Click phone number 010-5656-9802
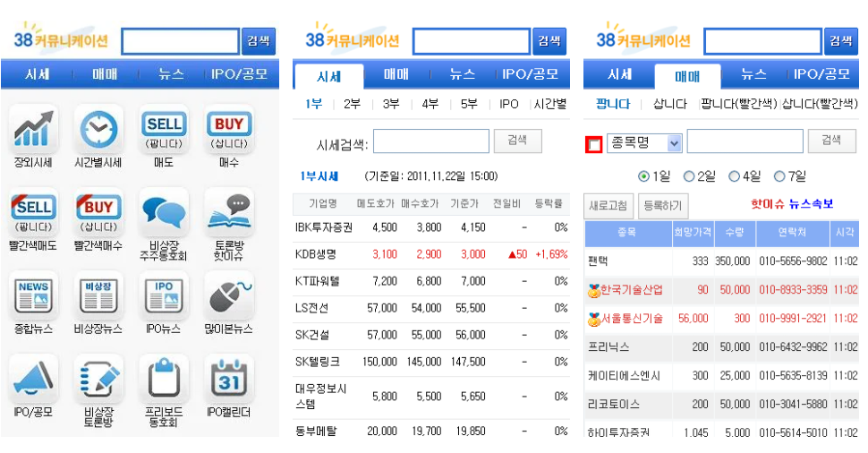 pos(793,261)
